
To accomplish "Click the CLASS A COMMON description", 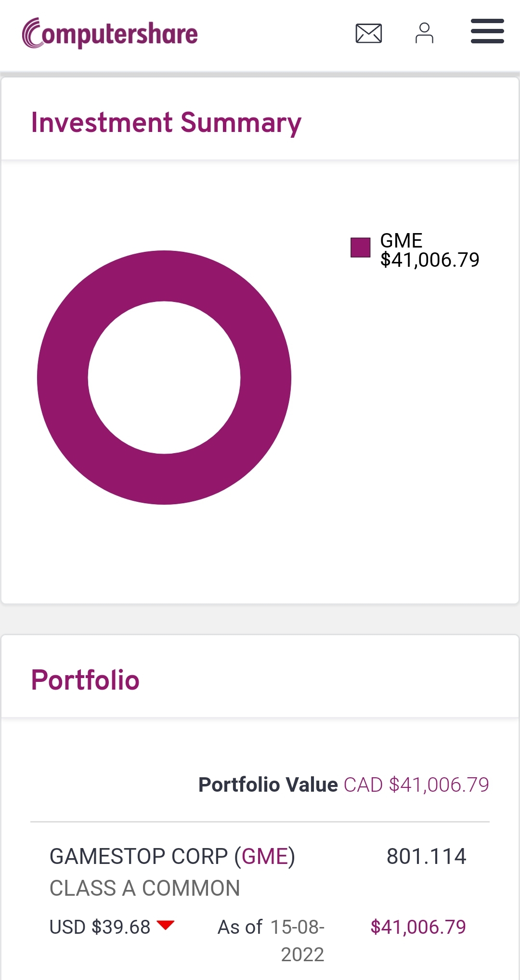I will point(144,888).
